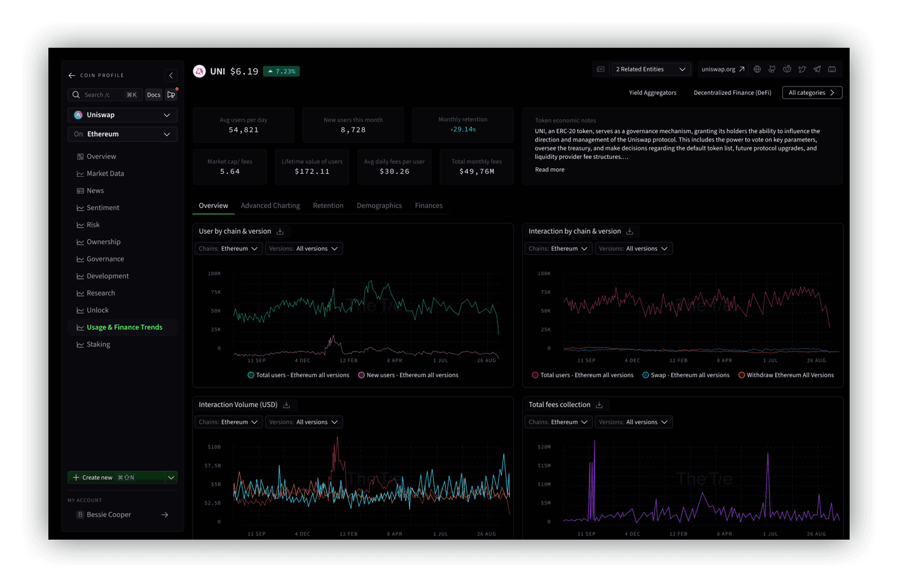Viewport: 898px width, 588px height.
Task: Expand the Create new options arrow
Action: point(171,478)
